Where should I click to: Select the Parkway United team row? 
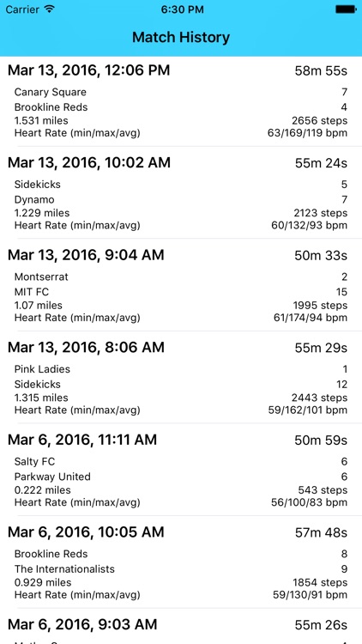pos(181,477)
